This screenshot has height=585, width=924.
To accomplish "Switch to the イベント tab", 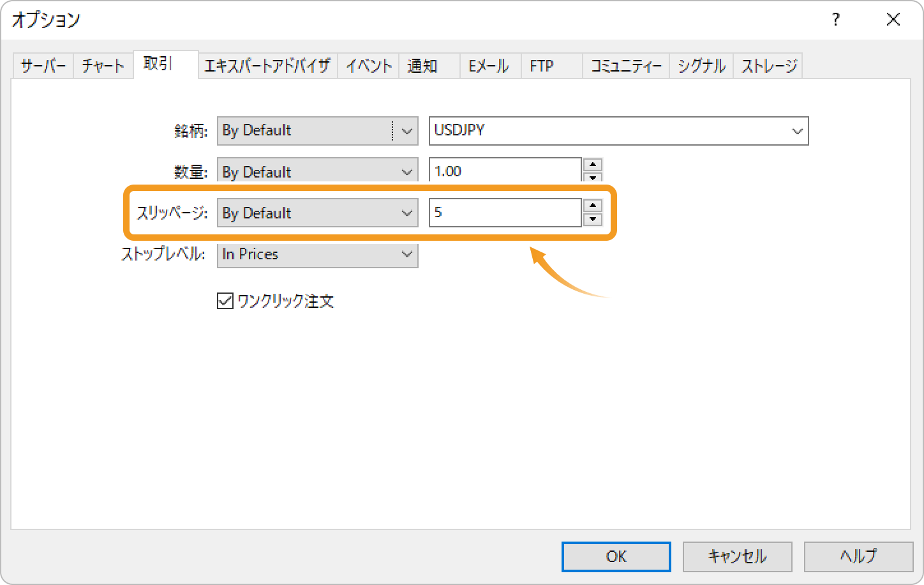I will (x=368, y=66).
